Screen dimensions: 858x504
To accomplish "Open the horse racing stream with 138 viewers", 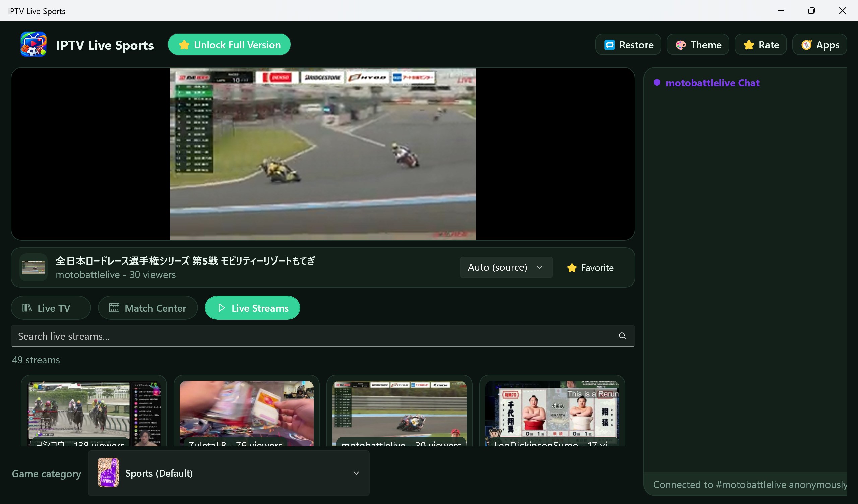I will click(x=94, y=411).
